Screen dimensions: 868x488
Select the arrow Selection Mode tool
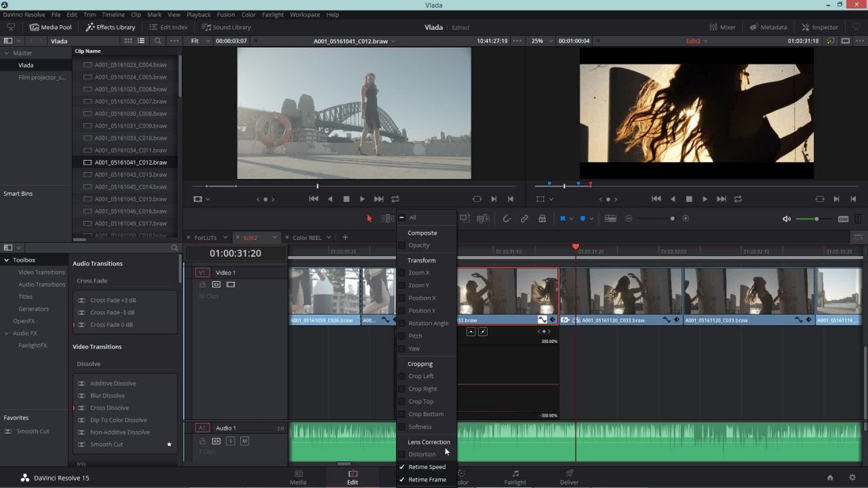(x=370, y=218)
